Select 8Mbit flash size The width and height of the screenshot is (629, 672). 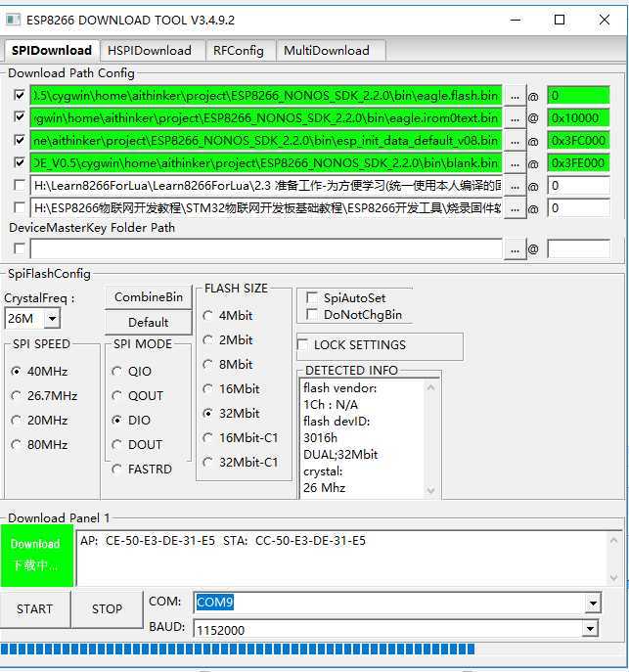coord(228,364)
